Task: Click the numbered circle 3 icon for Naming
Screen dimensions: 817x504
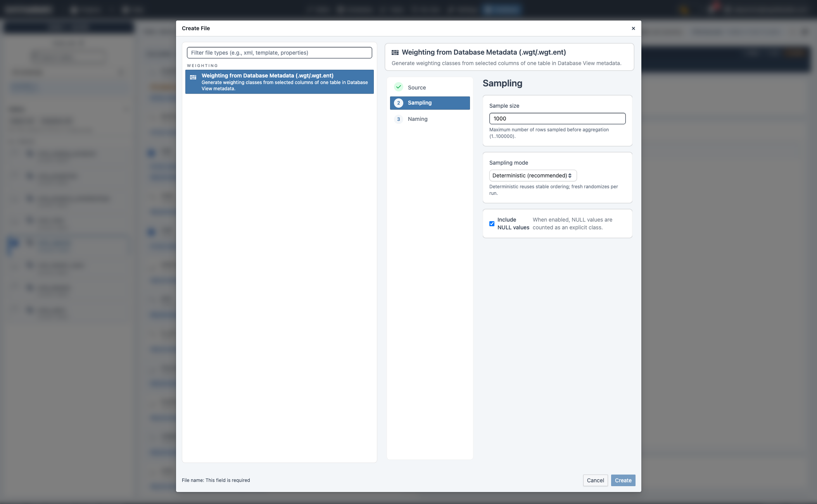Action: tap(399, 119)
